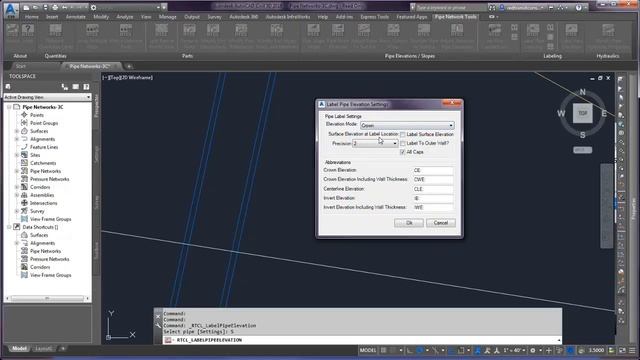Click the new drawing tab plus icon
Screen dimensions: 640x360
click(x=129, y=66)
